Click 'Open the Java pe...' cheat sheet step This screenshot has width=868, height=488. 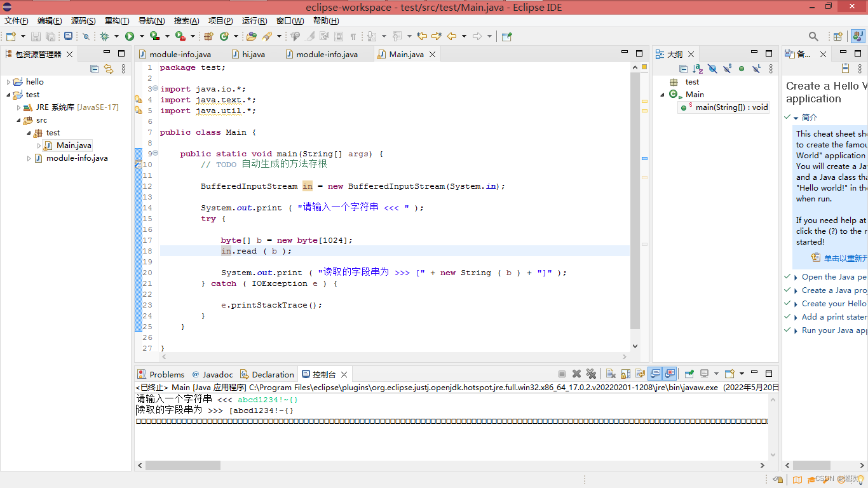pyautogui.click(x=834, y=277)
